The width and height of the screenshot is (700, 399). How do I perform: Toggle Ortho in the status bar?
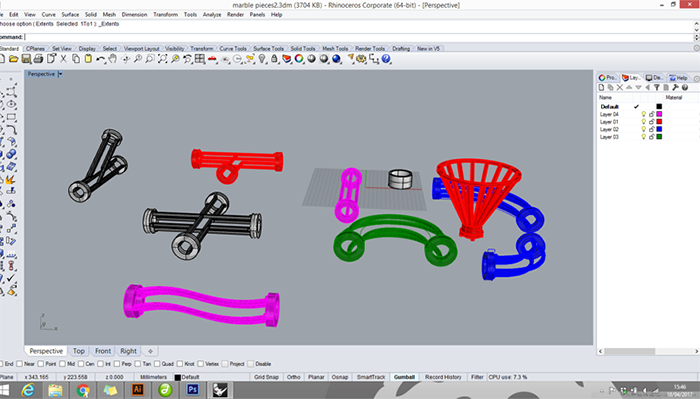coord(293,377)
